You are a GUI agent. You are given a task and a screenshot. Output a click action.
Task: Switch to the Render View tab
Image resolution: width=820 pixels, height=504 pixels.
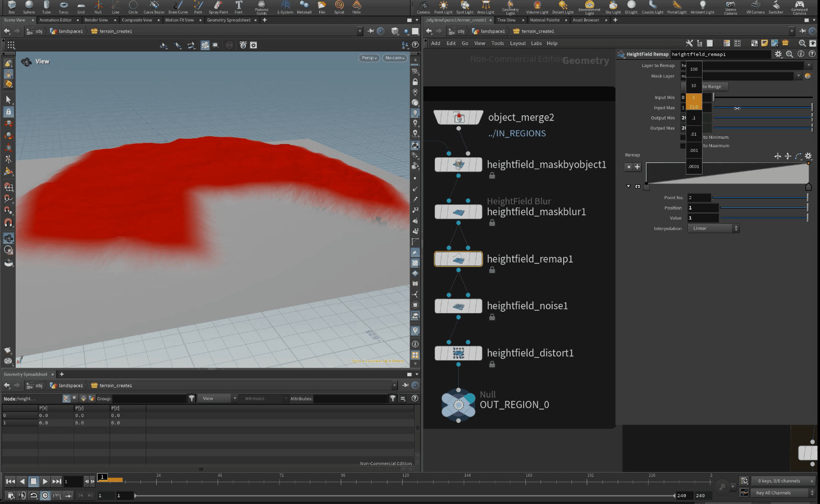96,20
